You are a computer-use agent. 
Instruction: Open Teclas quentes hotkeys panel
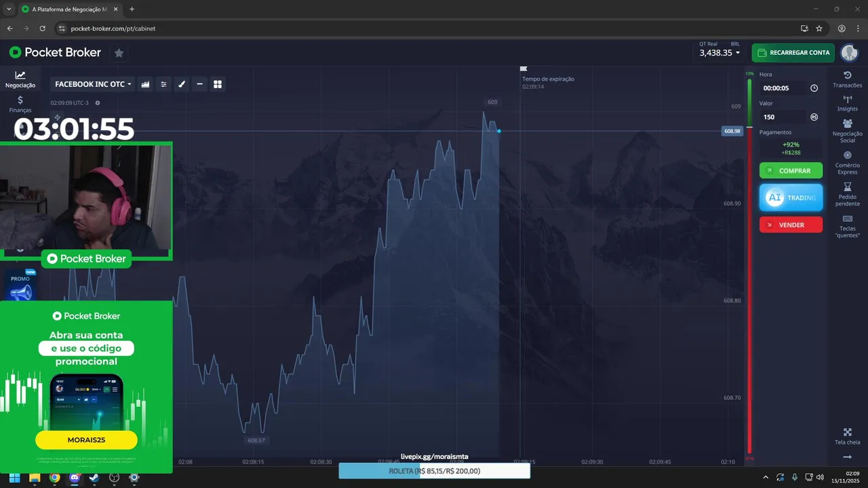pos(847,226)
